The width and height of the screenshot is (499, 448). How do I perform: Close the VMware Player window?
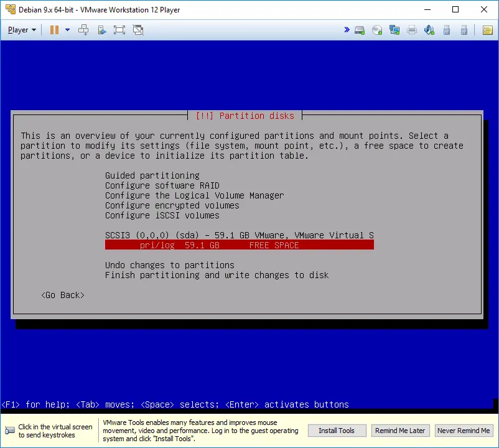click(x=483, y=9)
